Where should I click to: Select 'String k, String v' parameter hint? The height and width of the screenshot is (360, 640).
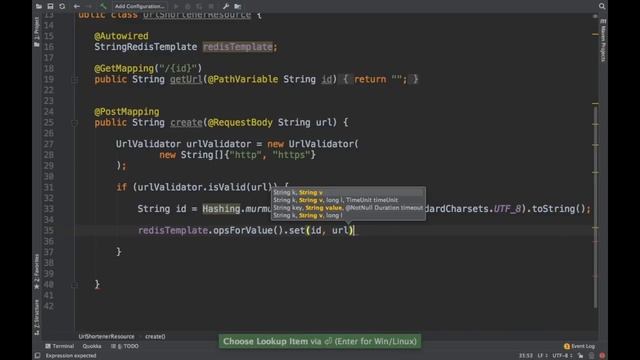click(348, 192)
